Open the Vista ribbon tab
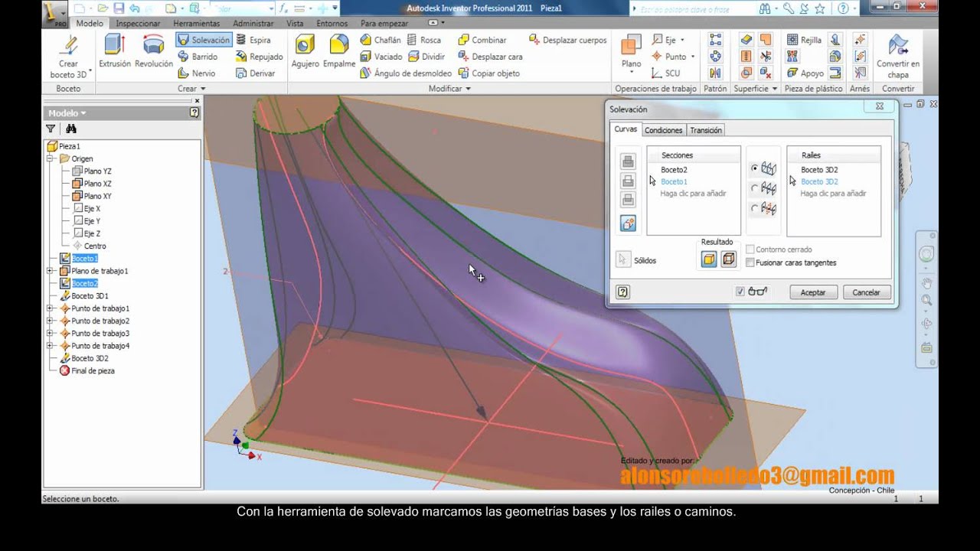This screenshot has width=980, height=551. pos(295,23)
